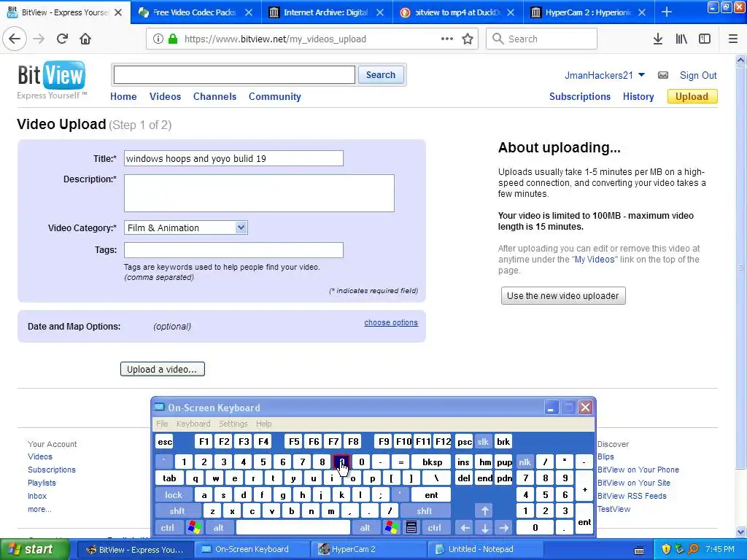Toggle the Firefox sidebar icon
The image size is (747, 560).
pyautogui.click(x=705, y=39)
